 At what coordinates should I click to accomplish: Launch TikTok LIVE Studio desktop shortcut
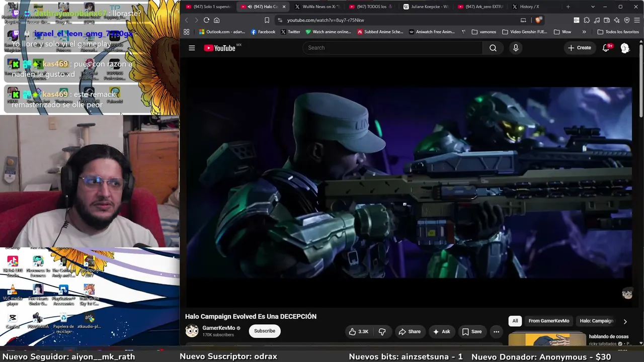coord(13,266)
